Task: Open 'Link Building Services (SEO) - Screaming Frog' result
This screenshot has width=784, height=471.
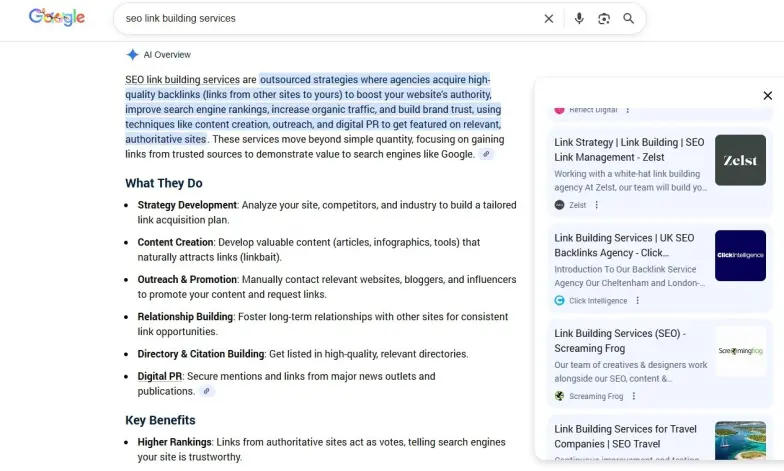Action: tap(620, 340)
